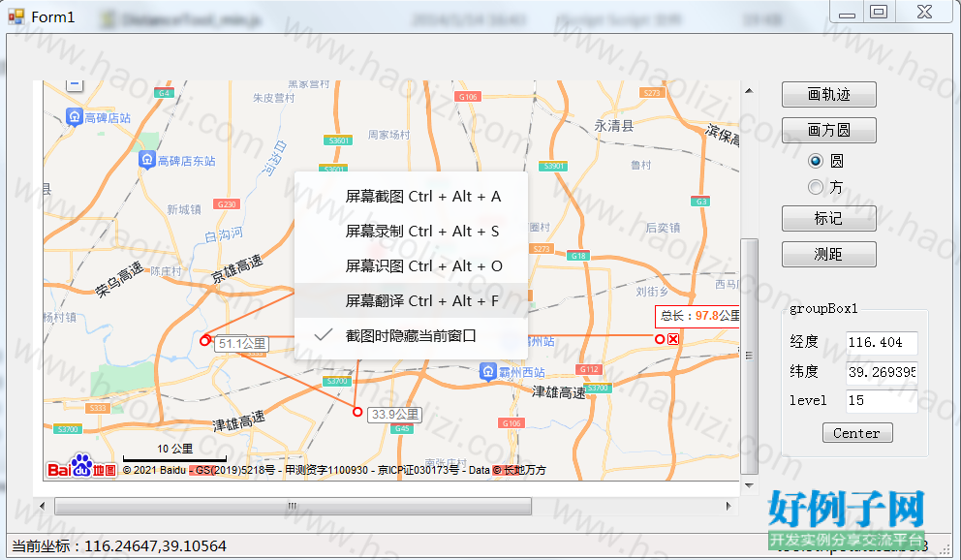Click the 总长：97.8公里 label
The image size is (961, 560).
(x=698, y=316)
